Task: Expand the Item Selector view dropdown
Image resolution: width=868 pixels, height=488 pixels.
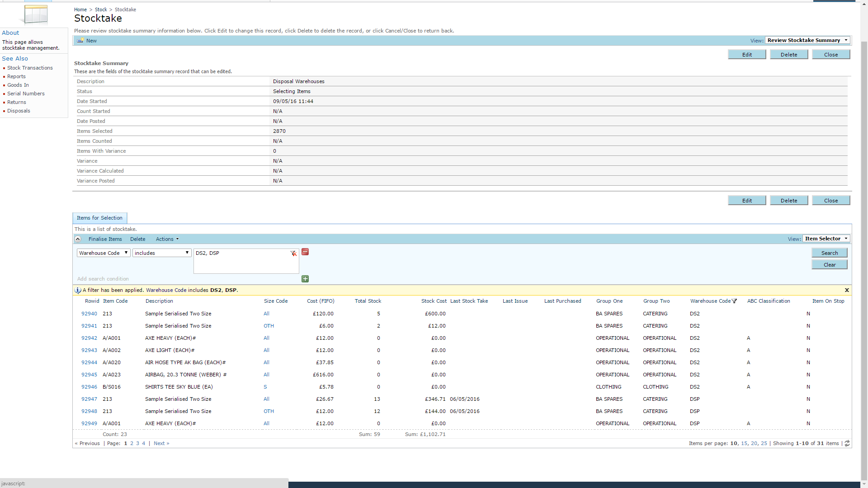Action: coord(826,239)
